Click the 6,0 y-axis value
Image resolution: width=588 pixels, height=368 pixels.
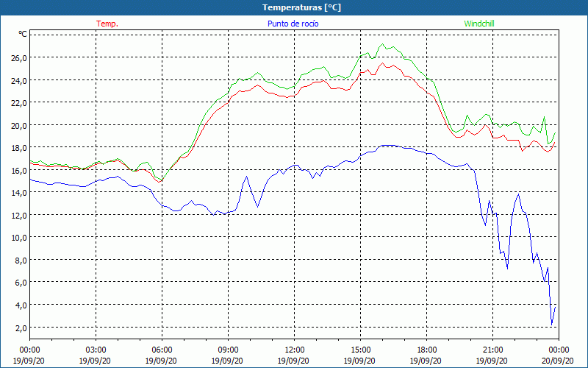point(21,283)
